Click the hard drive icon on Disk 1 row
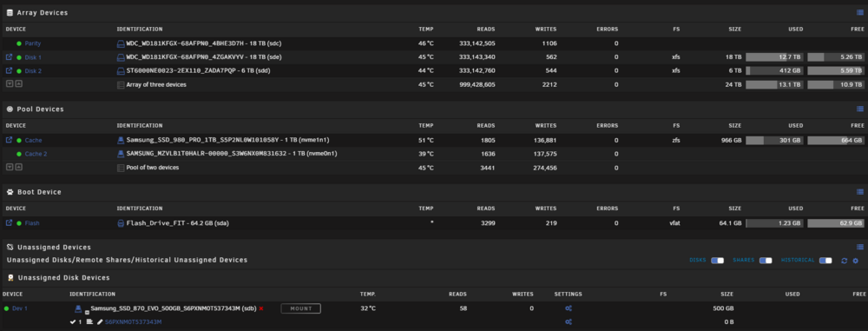 click(121, 57)
